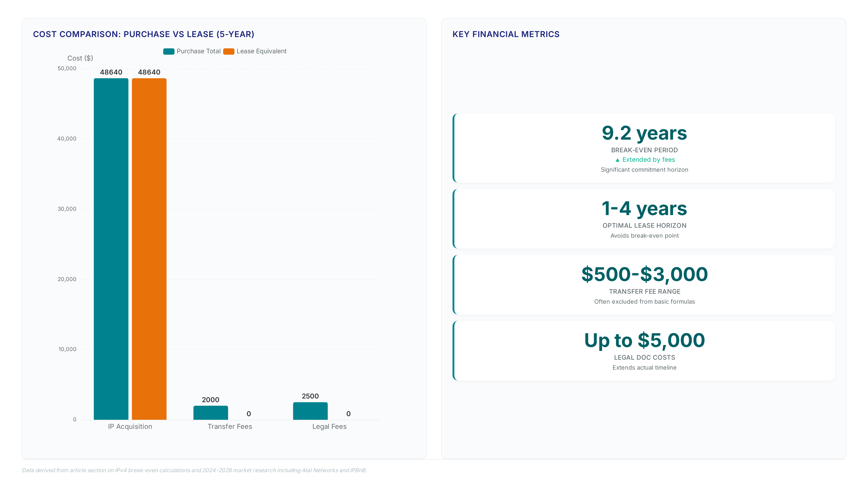Viewport: 868px width, 488px height.
Task: Click the Legal Fees axis label
Action: click(x=330, y=426)
